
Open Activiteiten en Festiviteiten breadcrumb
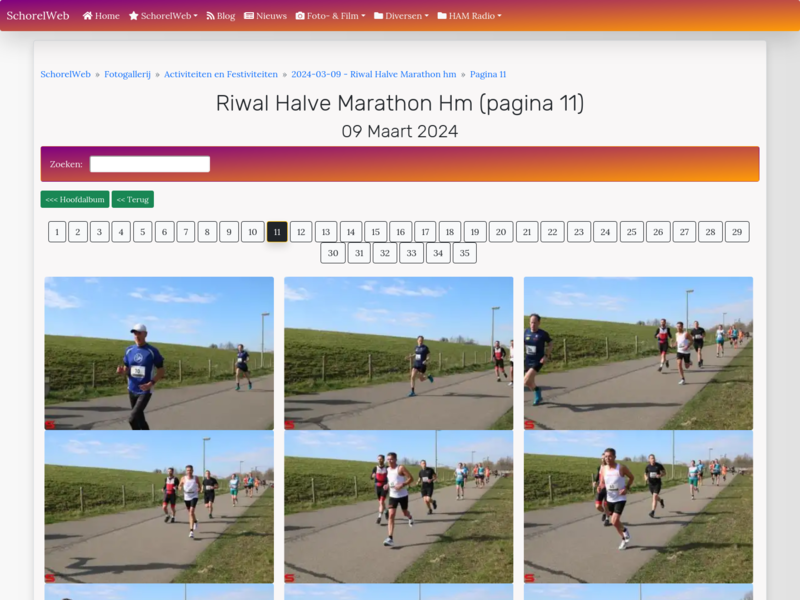[221, 74]
